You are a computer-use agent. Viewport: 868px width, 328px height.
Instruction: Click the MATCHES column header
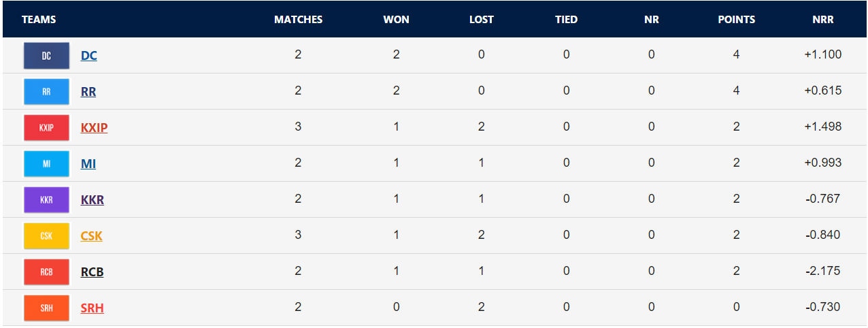(298, 20)
